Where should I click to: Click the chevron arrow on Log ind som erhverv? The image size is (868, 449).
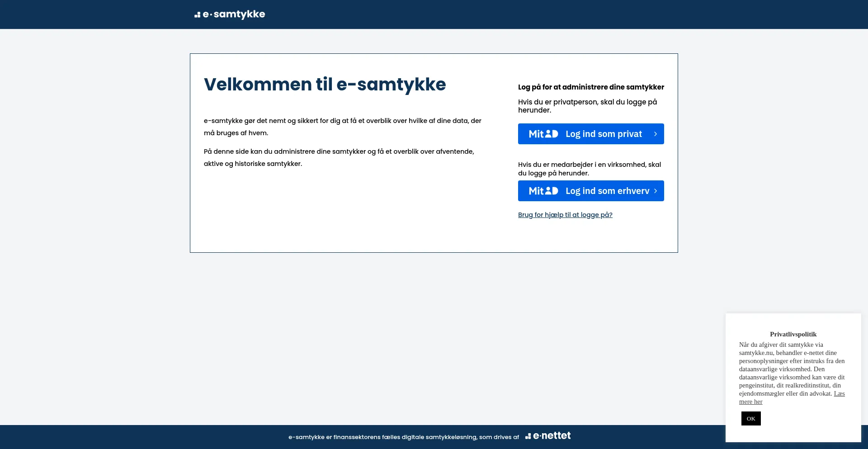coord(655,191)
